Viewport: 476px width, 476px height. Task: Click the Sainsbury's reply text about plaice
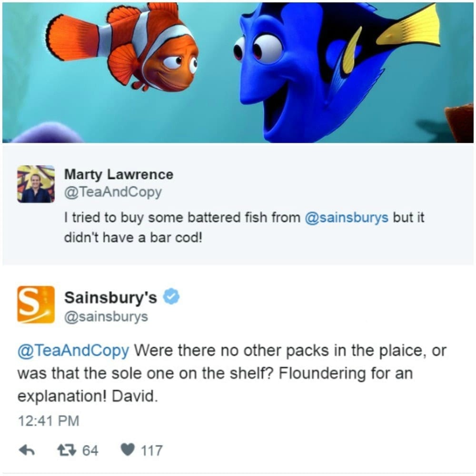232,373
